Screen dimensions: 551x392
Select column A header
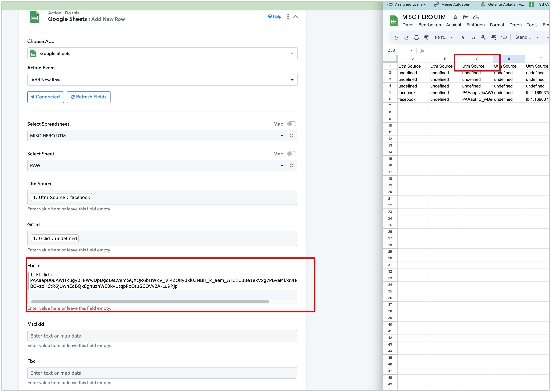413,59
